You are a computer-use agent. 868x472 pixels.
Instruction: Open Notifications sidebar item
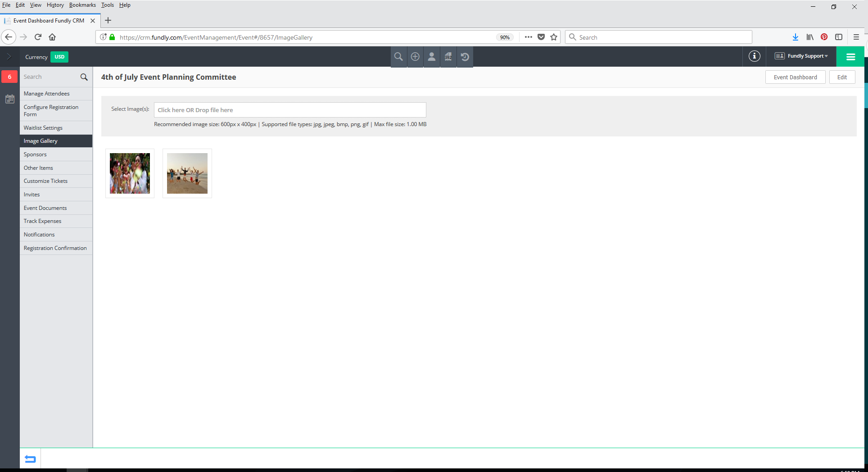56,235
